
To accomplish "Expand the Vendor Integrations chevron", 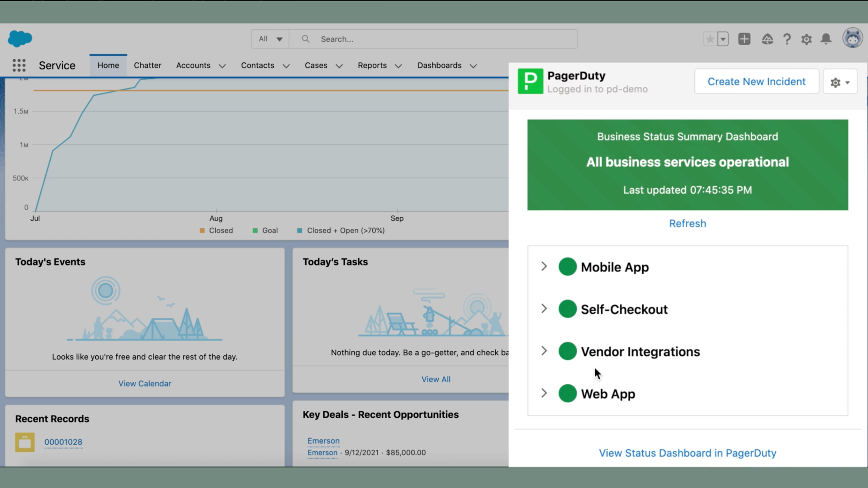I will tap(544, 351).
